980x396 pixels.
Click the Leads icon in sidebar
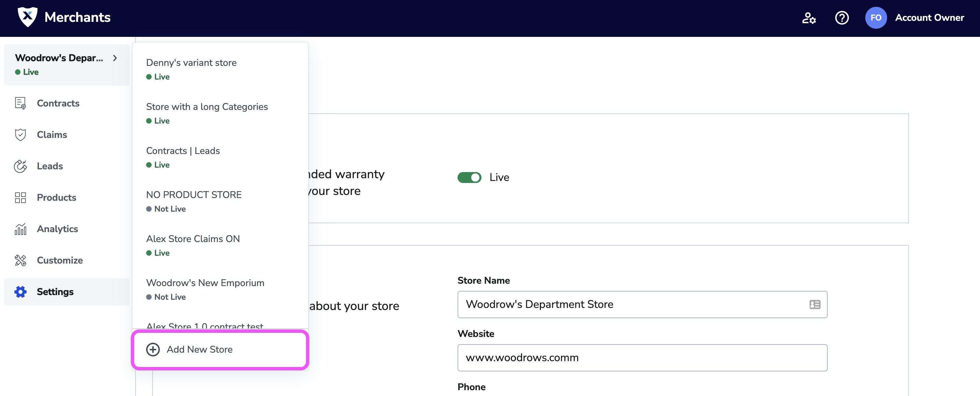[x=20, y=166]
